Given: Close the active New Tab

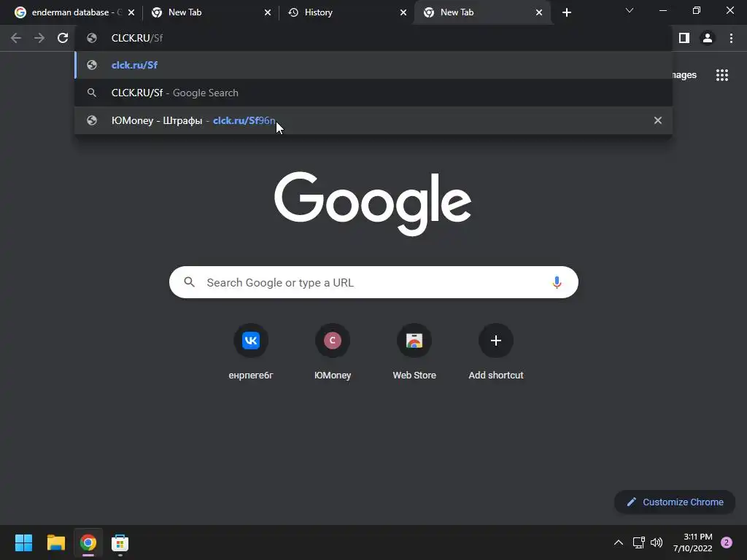Looking at the screenshot, I should click(539, 13).
